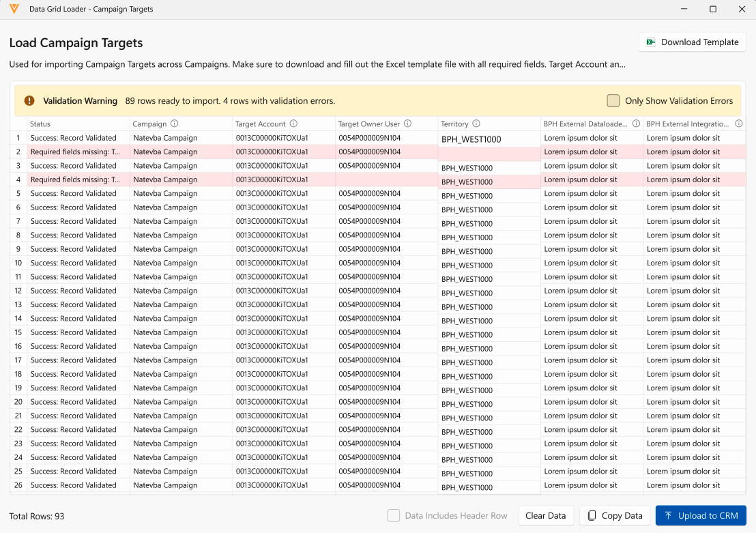Image resolution: width=756 pixels, height=533 pixels.
Task: Click the BPH External Dataloader info icon
Action: 636,124
